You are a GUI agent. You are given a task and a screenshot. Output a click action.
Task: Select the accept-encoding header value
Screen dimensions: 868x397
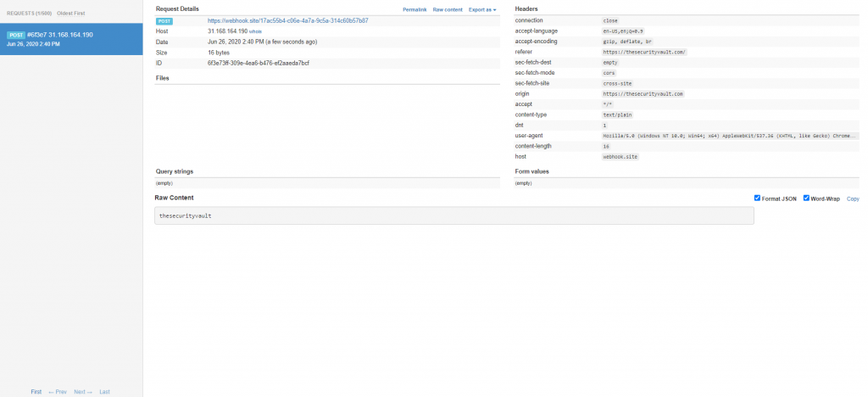tap(626, 42)
